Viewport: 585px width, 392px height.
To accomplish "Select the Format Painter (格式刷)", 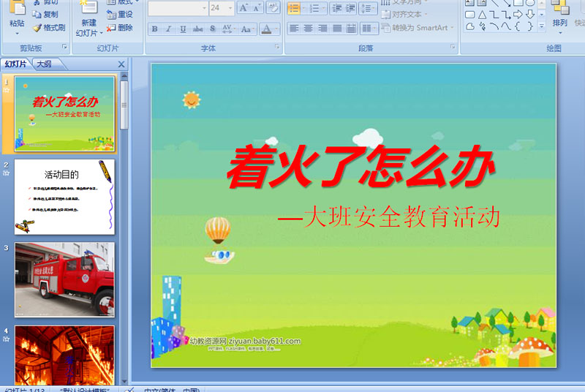I will coord(49,28).
